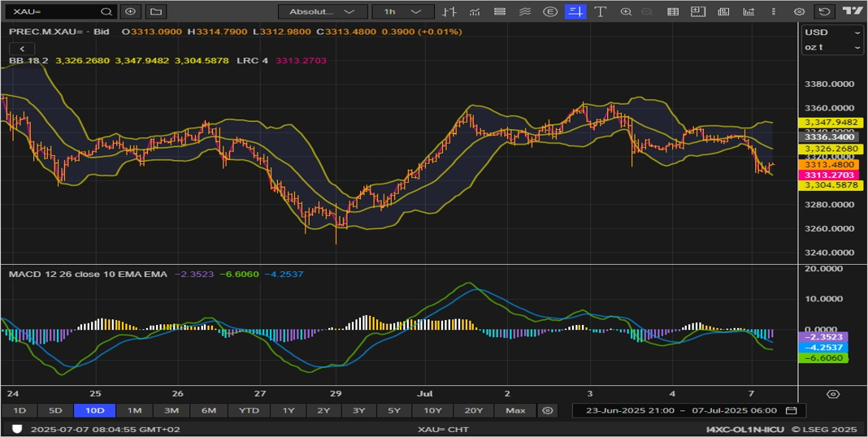Click the LRC 4 indicator label
Viewport: 868px width, 437px height.
pyautogui.click(x=253, y=60)
